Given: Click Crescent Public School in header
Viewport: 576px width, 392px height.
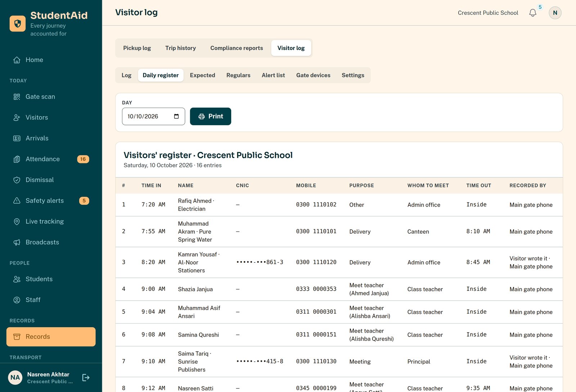Looking at the screenshot, I should [x=488, y=13].
